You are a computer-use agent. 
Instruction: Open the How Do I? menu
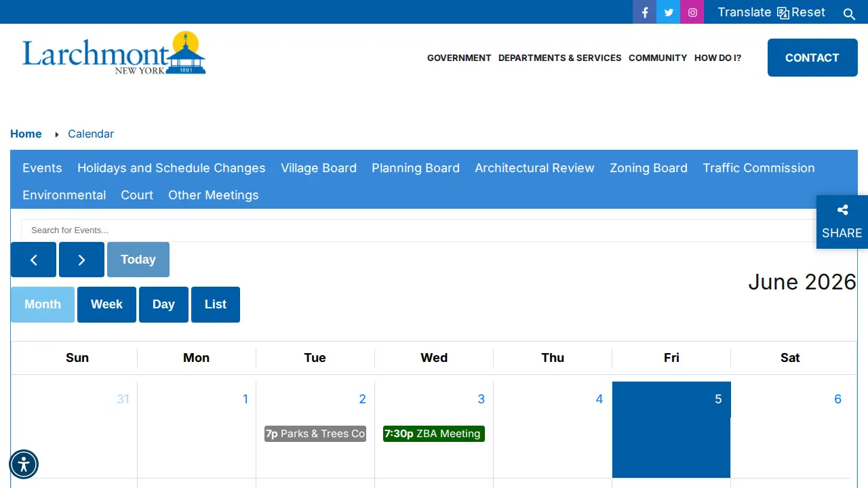click(717, 58)
